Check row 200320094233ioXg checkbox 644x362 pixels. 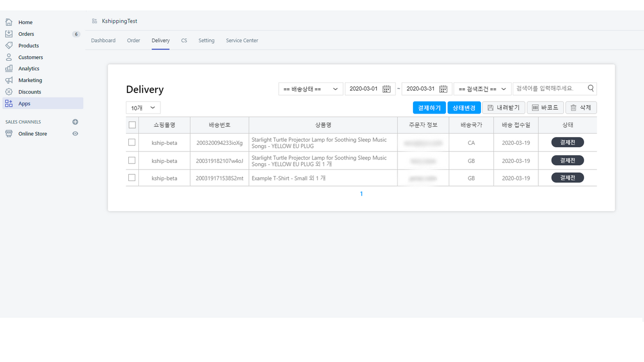tap(132, 142)
